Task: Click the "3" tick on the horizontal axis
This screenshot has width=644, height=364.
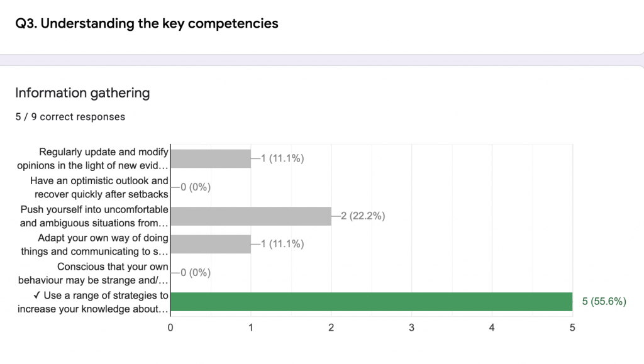Action: (411, 327)
